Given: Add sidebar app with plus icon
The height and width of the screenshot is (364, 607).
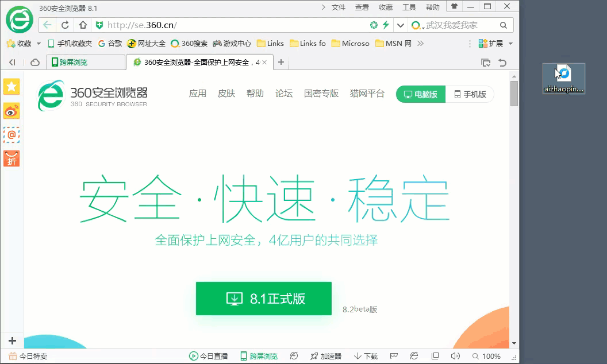Looking at the screenshot, I should point(12,340).
